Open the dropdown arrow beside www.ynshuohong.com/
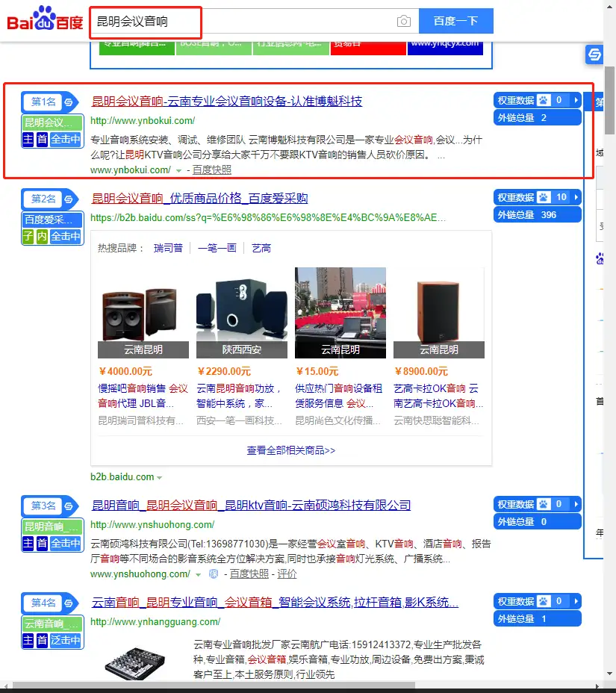Image resolution: width=616 pixels, height=693 pixels. (199, 574)
